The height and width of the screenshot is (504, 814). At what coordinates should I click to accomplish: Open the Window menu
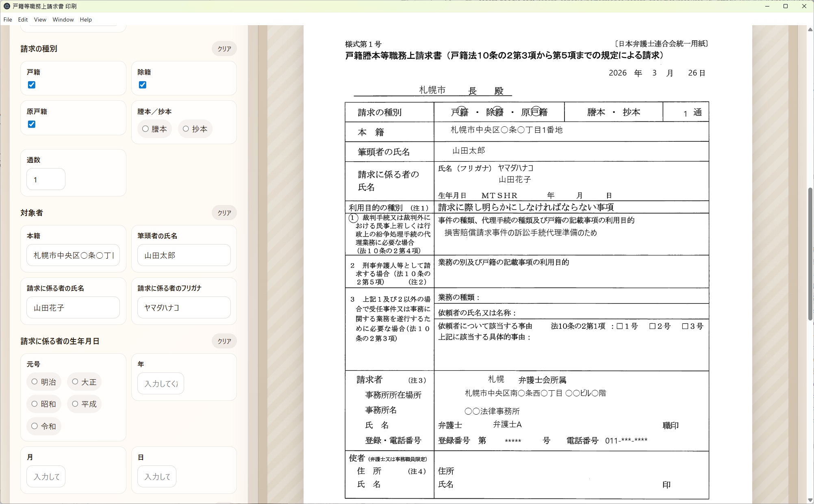pos(63,19)
